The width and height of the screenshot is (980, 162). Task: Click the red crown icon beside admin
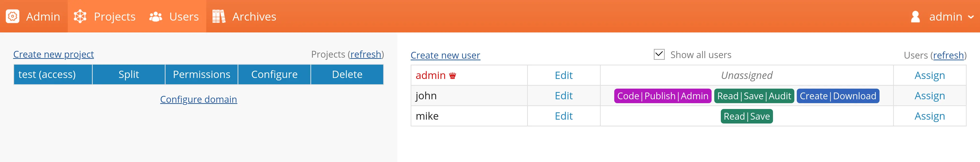(452, 76)
